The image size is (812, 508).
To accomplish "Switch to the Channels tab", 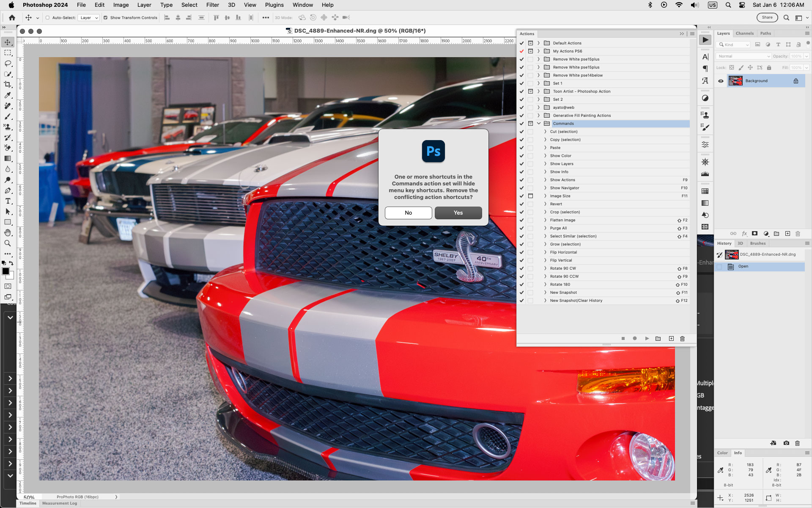I will tap(744, 33).
